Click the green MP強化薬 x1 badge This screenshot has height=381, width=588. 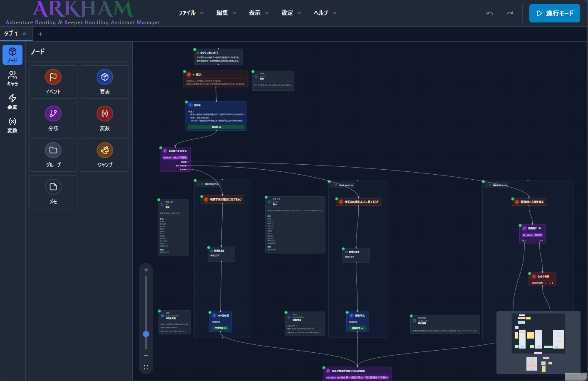(x=221, y=328)
